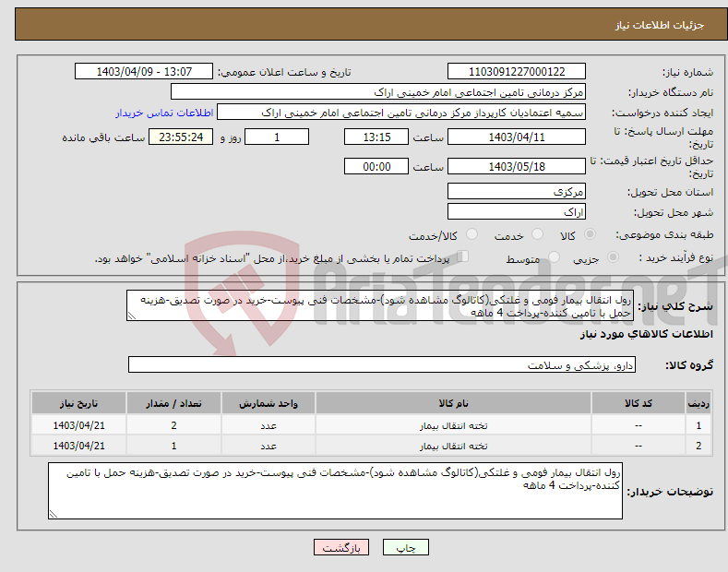Click تخته انتقال بیمار in row 1
This screenshot has height=572, width=728.
[453, 425]
